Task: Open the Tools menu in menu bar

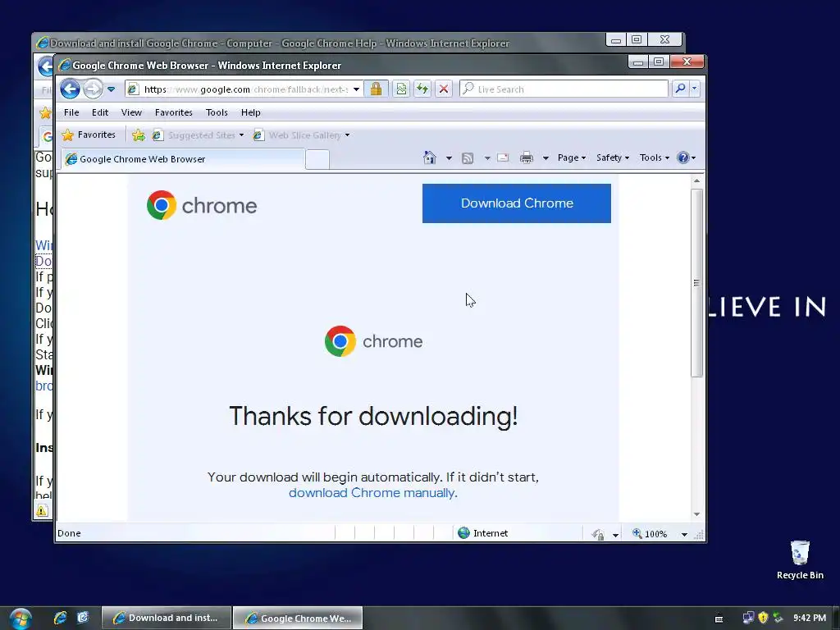Action: 217,112
